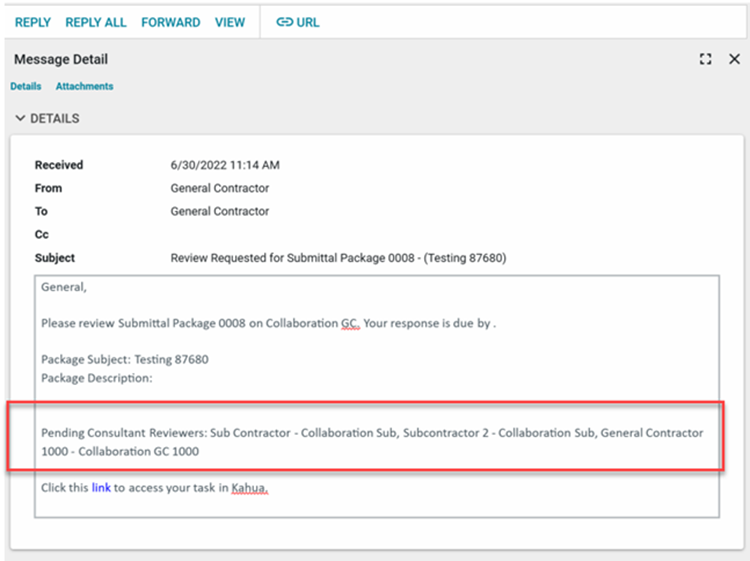Click the Received date 6/30/2022 11:14 AM
Screen dimensions: 750x561
pyautogui.click(x=225, y=165)
